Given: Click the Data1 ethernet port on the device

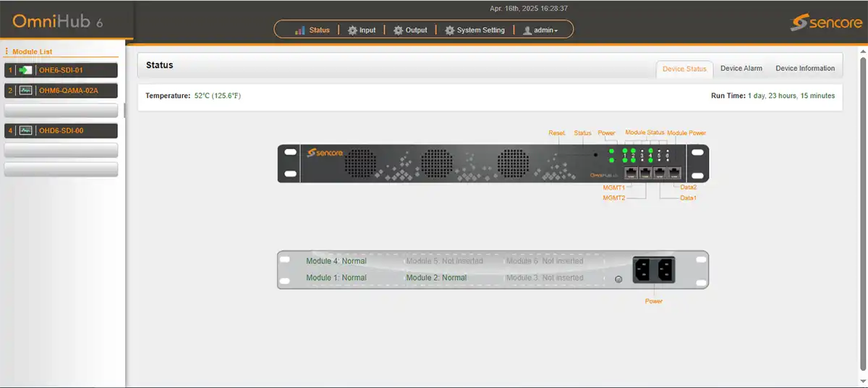Looking at the screenshot, I should 660,173.
